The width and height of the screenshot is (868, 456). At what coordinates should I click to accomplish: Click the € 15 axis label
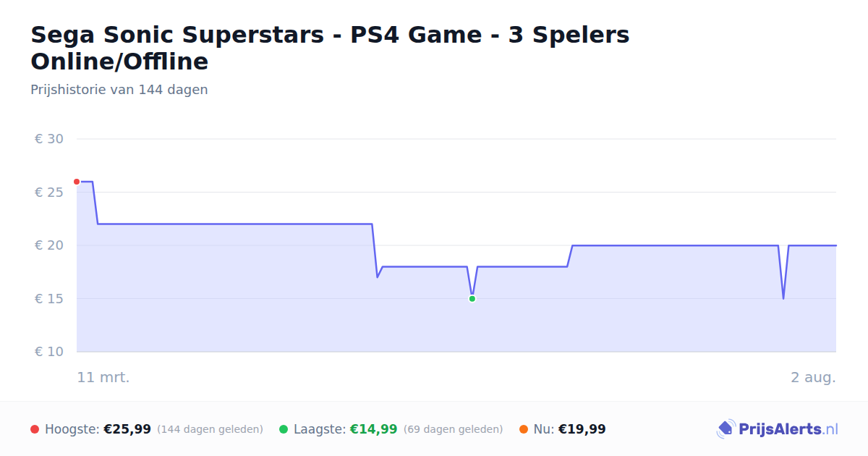coord(49,299)
